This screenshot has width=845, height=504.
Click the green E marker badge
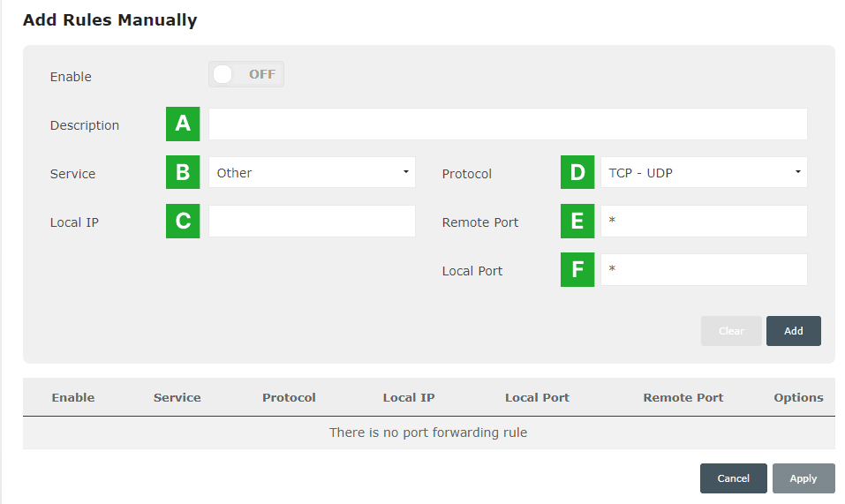577,222
